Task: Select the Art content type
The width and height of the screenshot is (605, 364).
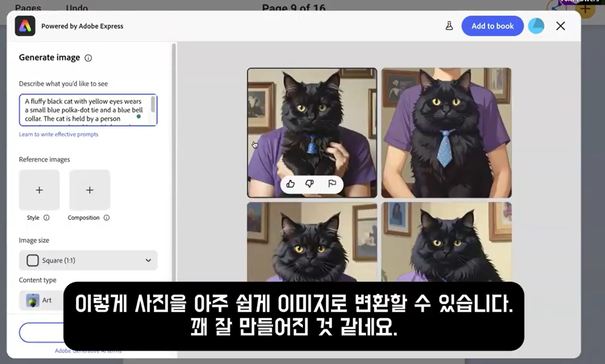Action: point(40,300)
